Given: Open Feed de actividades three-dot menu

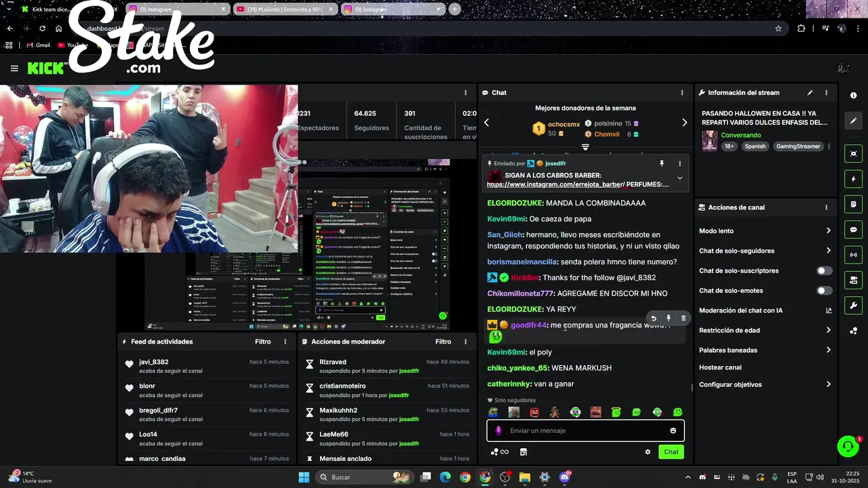Looking at the screenshot, I should 285,342.
